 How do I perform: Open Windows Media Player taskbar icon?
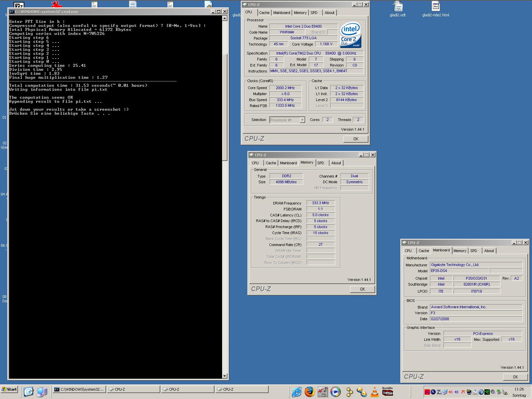tap(335, 392)
